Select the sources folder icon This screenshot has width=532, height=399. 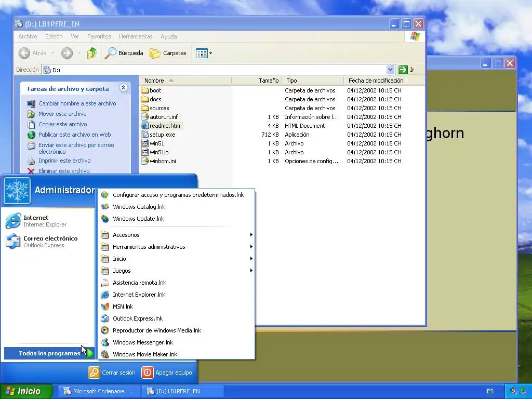[x=145, y=108]
